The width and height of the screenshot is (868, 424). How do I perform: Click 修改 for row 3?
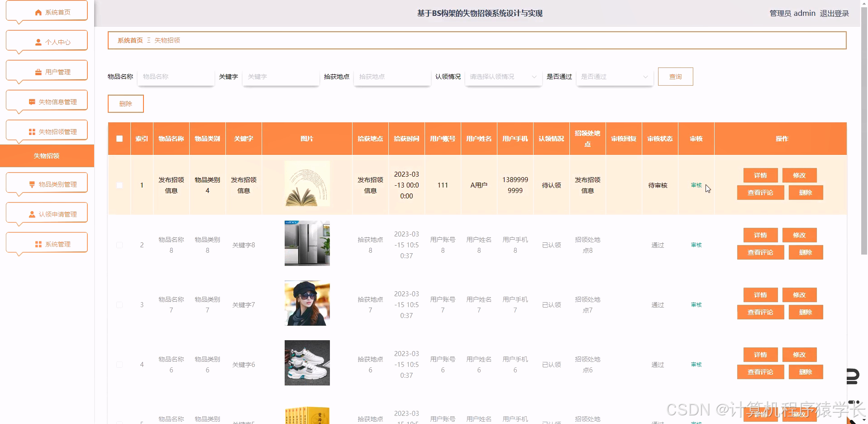point(799,295)
